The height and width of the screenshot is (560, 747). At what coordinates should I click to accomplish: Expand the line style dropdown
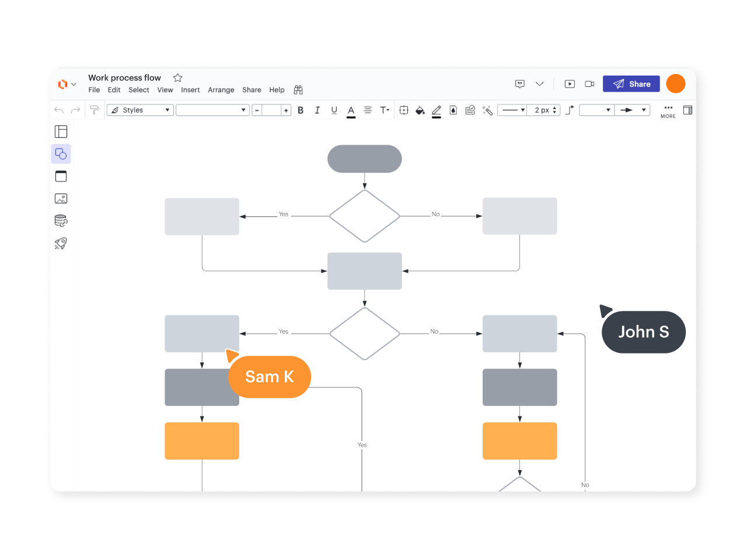click(514, 110)
